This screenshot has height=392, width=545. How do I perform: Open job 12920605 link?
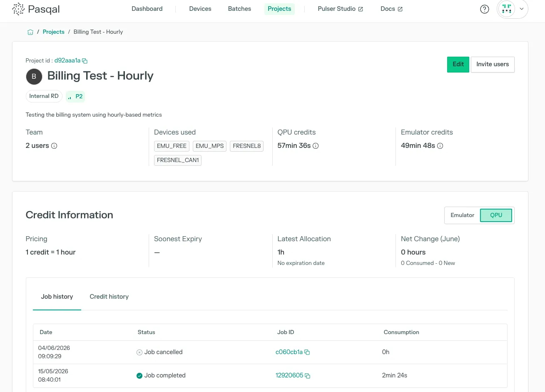tap(289, 375)
